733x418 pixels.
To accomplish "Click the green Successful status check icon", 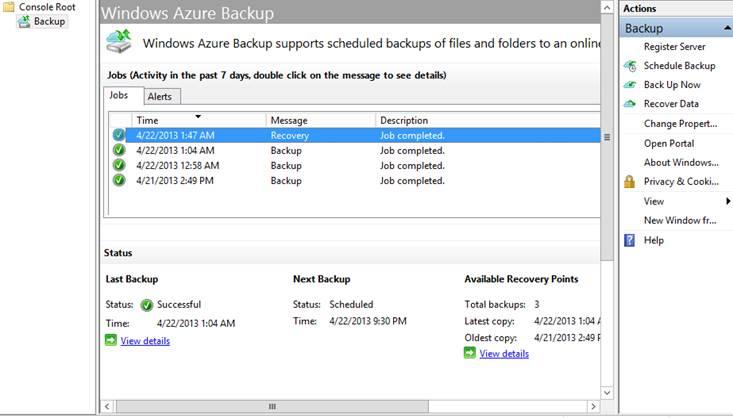I will 147,305.
